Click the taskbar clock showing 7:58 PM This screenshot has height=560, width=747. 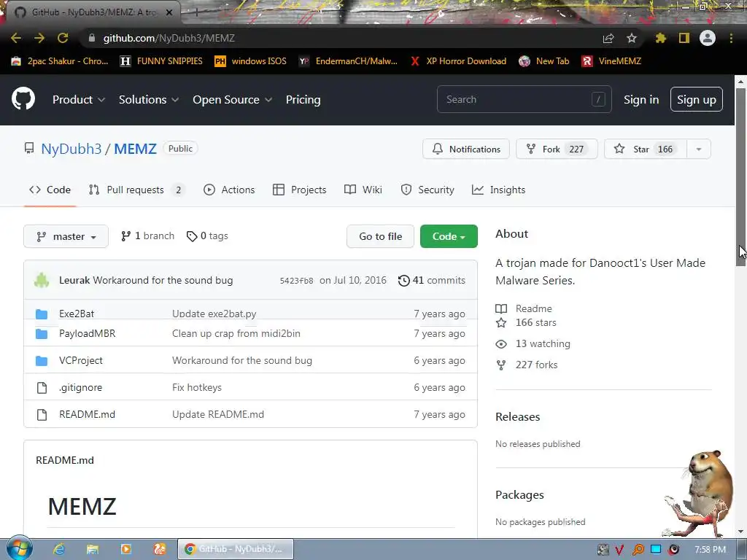click(710, 550)
